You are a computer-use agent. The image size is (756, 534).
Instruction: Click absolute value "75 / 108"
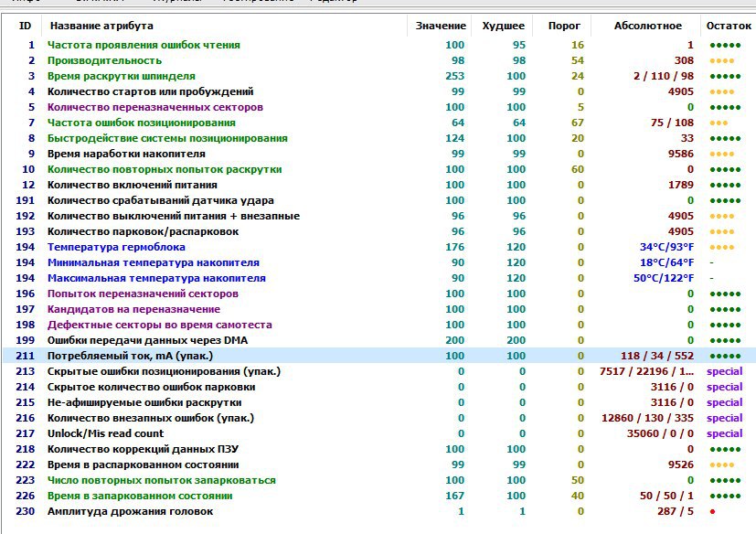pyautogui.click(x=672, y=123)
